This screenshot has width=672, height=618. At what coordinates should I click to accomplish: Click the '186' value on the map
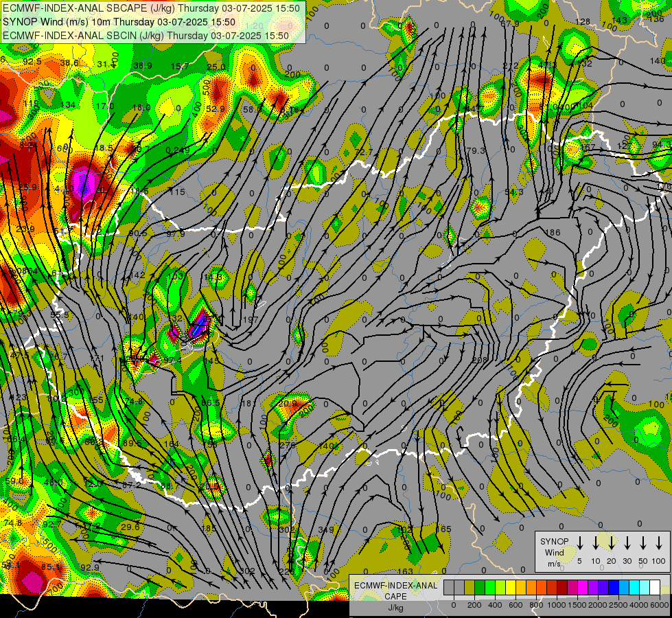tap(553, 233)
